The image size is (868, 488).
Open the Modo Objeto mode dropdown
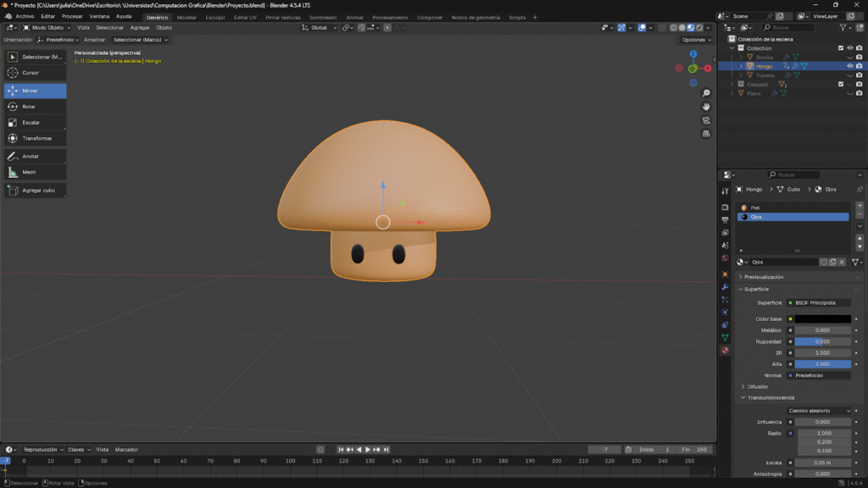pyautogui.click(x=47, y=27)
